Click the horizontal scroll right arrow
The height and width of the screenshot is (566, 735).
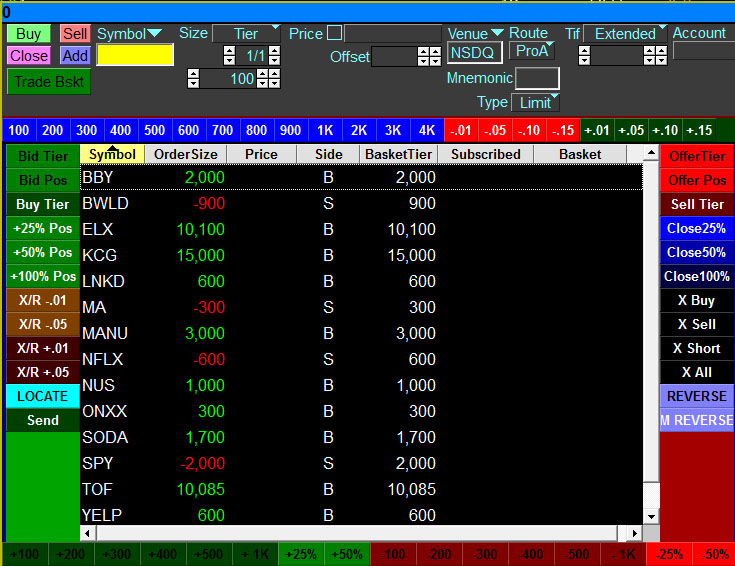click(x=634, y=533)
